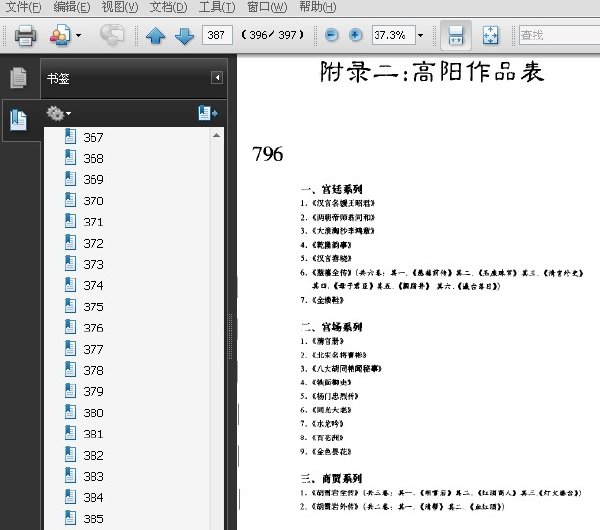Click heading 三、商贾系列 in the document
Screen dimensions: 600x530
coord(331,478)
